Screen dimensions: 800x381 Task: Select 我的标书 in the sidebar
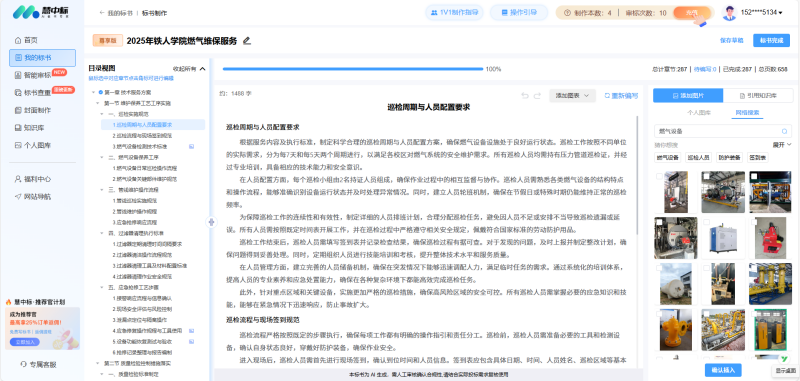(42, 58)
